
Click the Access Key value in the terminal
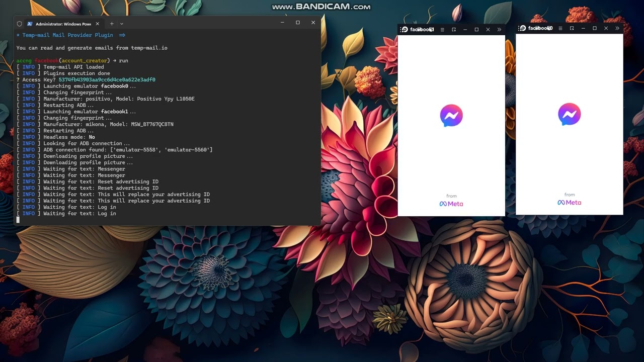coord(107,80)
